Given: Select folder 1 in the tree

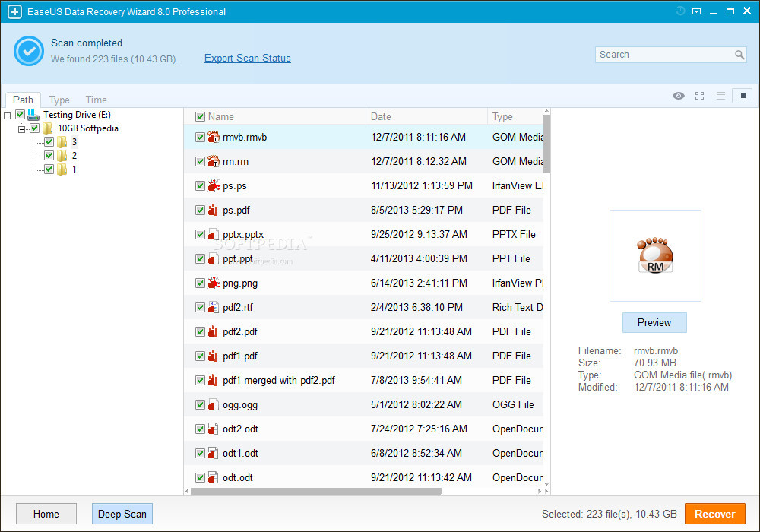Looking at the screenshot, I should coord(74,169).
